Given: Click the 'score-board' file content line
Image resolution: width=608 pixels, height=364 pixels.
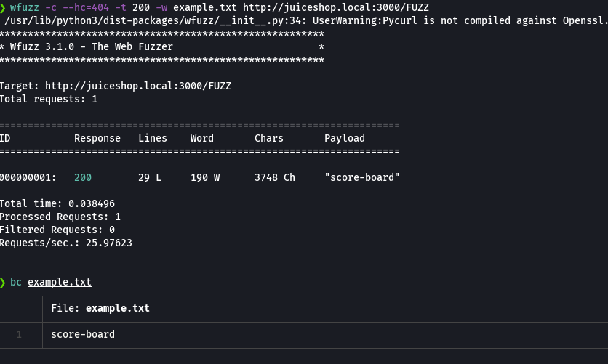Looking at the screenshot, I should [83, 334].
